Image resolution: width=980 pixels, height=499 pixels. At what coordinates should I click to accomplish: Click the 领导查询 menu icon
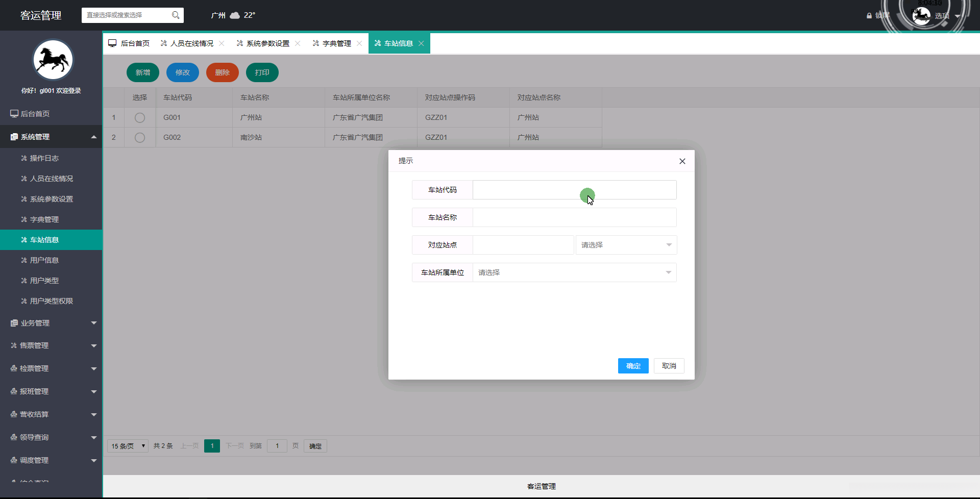[14, 437]
